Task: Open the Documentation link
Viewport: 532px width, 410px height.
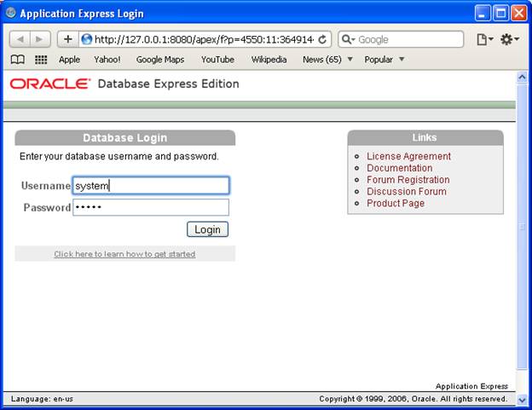Action: (399, 168)
